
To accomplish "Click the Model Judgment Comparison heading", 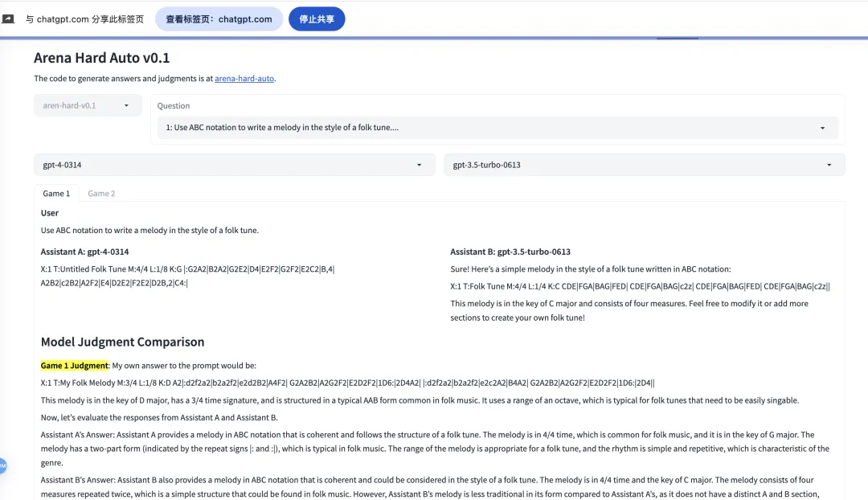I will pyautogui.click(x=122, y=342).
